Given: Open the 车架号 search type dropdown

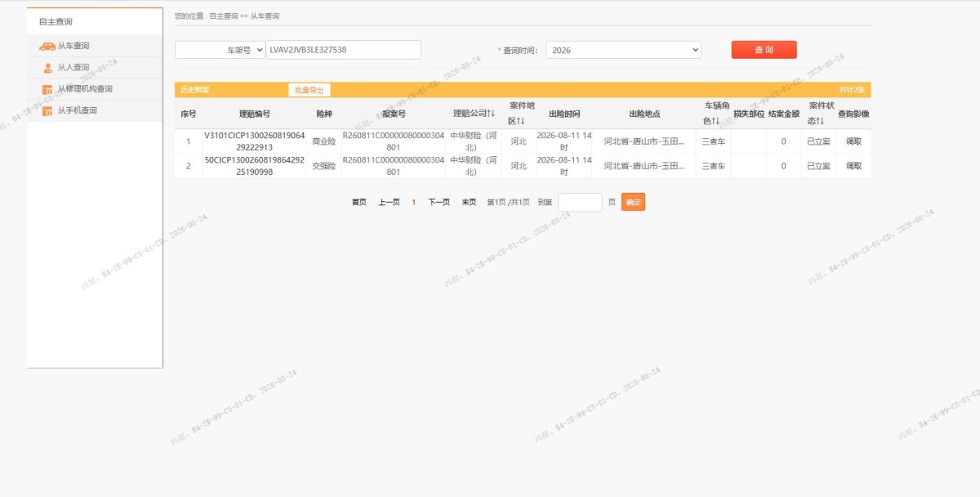Looking at the screenshot, I should pos(220,50).
